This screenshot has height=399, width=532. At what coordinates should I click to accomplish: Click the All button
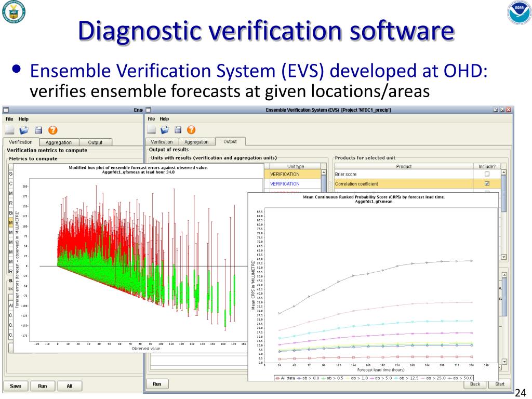(x=70, y=386)
